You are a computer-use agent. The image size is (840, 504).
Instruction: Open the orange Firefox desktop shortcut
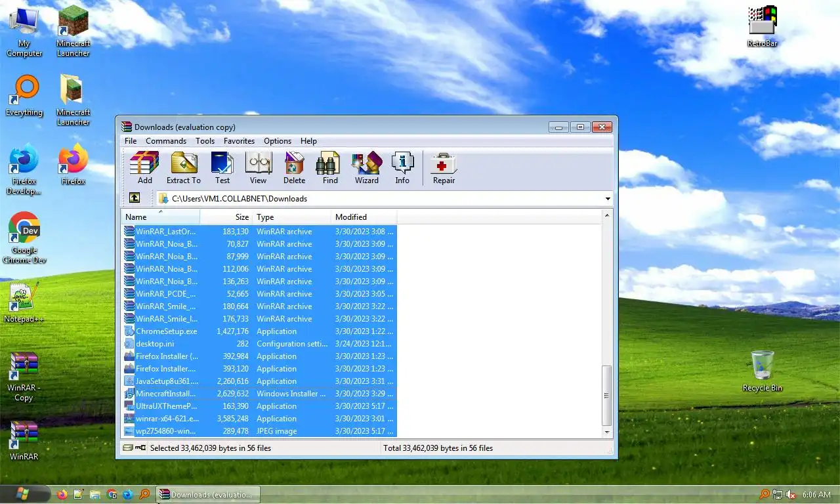[x=73, y=164]
